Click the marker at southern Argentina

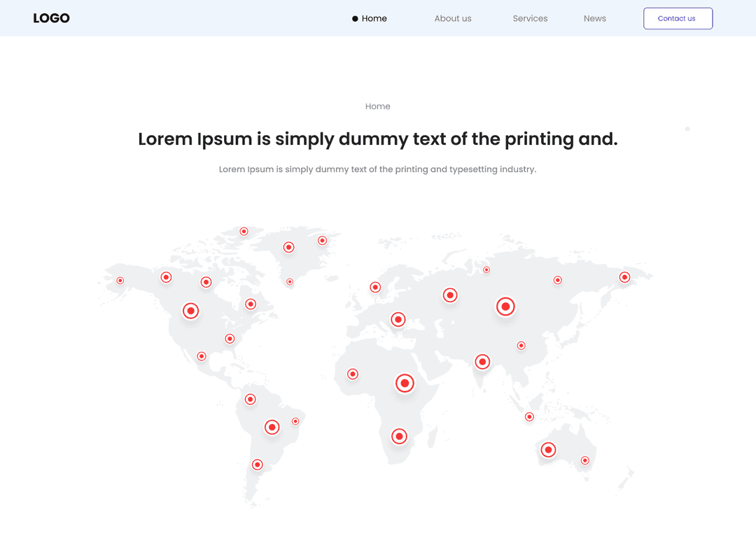coord(257,465)
